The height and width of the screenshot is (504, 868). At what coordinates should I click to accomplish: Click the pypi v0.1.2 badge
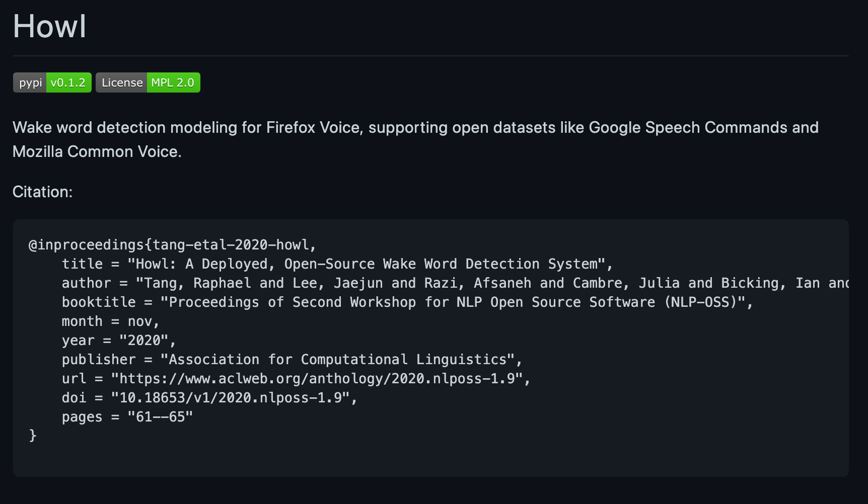(x=52, y=82)
